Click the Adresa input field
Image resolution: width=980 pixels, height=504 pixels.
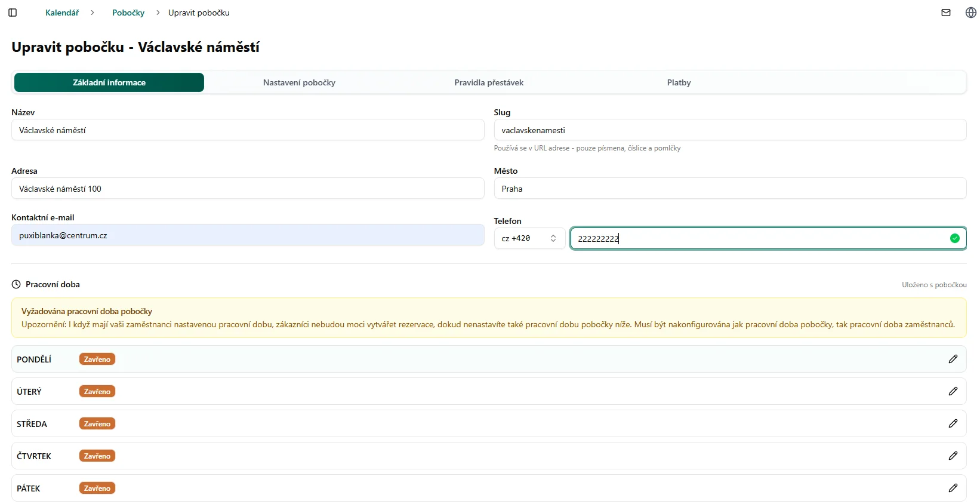[x=248, y=189]
